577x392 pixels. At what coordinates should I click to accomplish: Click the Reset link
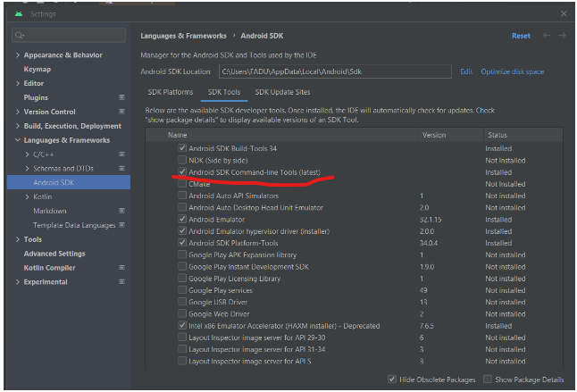[521, 36]
